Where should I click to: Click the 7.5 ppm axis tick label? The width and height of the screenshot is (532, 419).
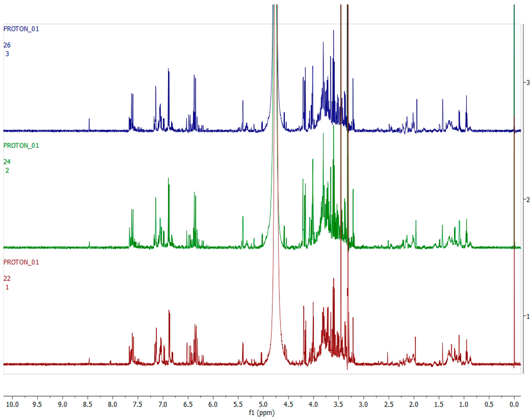(x=138, y=405)
